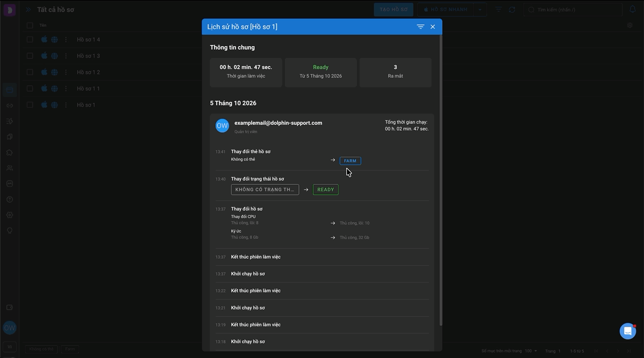Click the refresh profiles icon in toolbar

click(x=512, y=10)
